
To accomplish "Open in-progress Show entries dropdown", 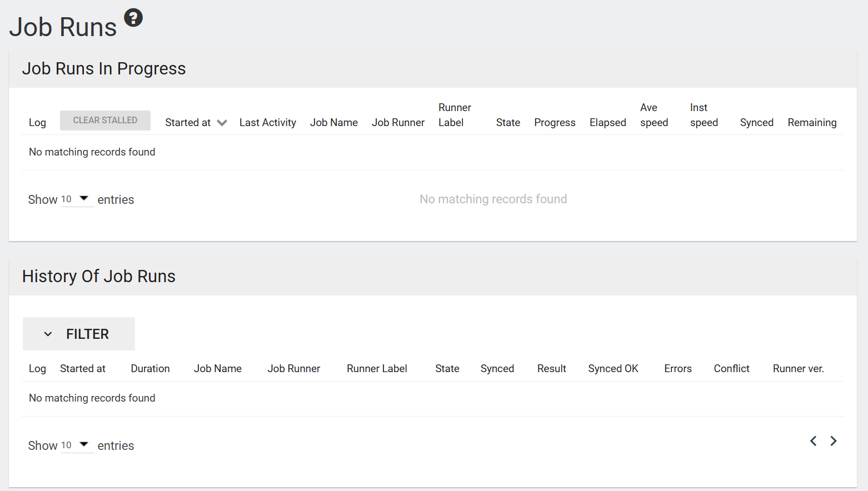I will tap(77, 199).
